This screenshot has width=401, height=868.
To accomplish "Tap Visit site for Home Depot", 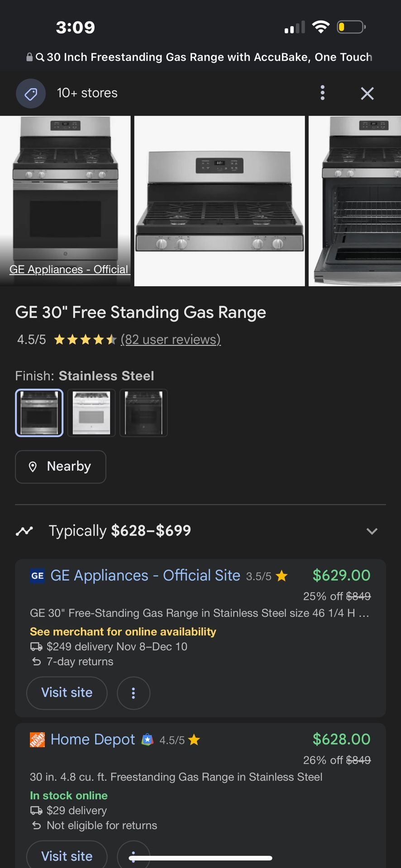I will pos(67,856).
